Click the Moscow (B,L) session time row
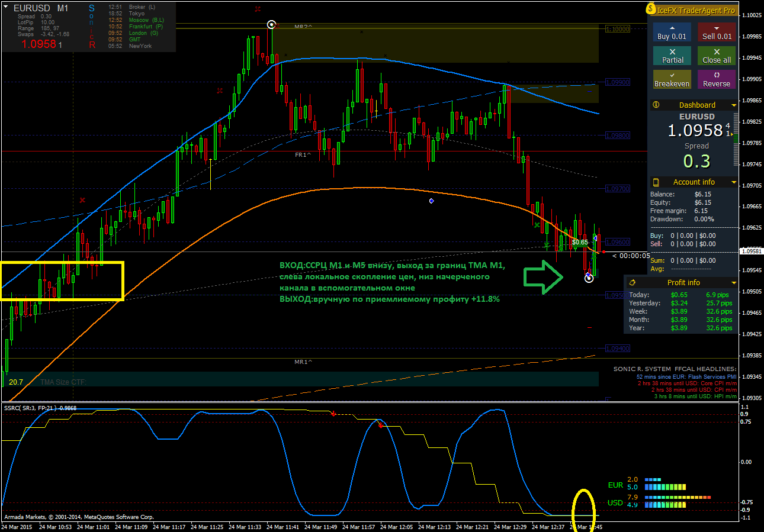 click(137, 20)
